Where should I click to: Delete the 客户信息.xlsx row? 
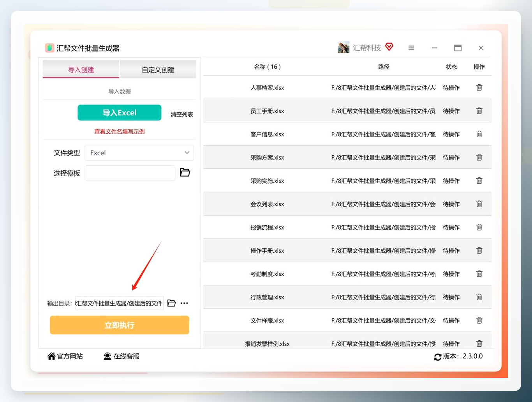click(479, 134)
